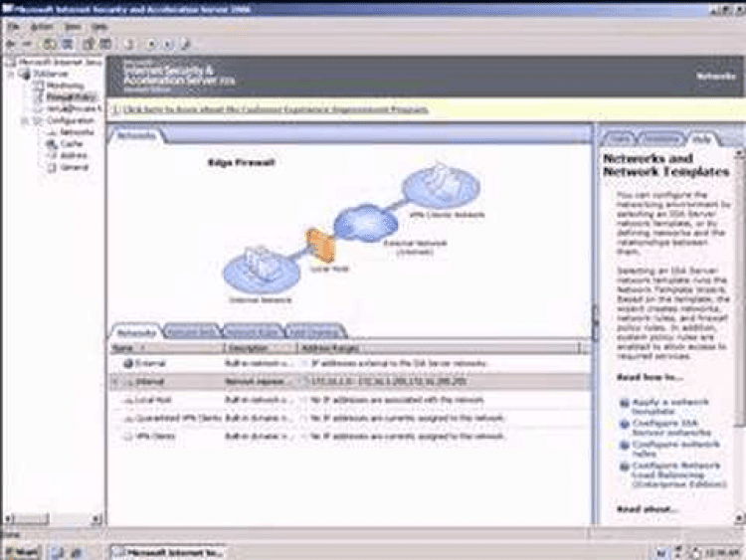Open the Customer Experience Improvement Program link
Screen dimensions: 746x560
coord(276,109)
